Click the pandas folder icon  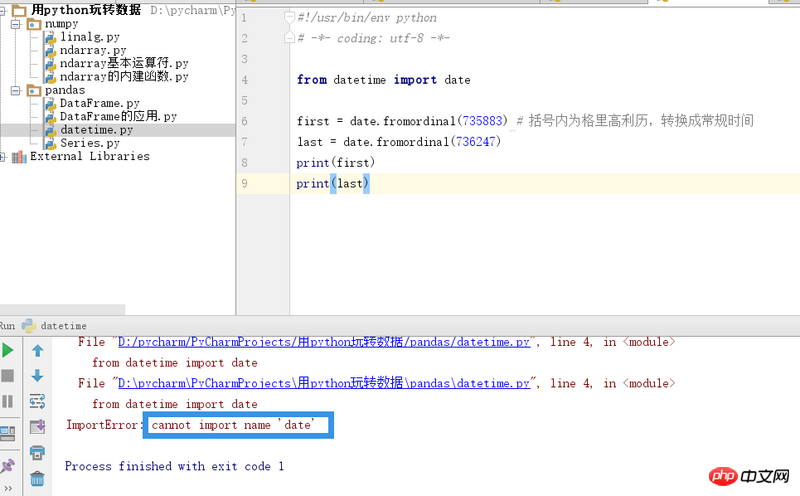click(34, 90)
